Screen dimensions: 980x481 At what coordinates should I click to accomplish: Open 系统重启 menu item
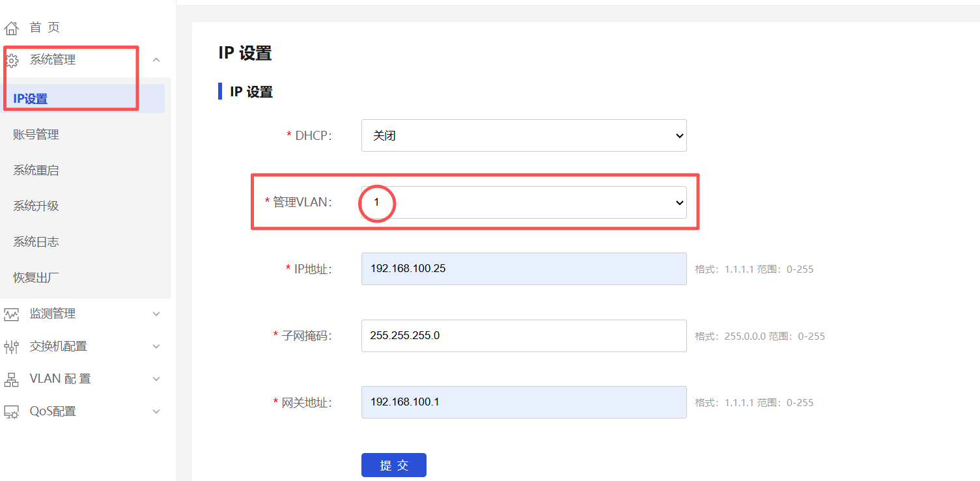(36, 171)
